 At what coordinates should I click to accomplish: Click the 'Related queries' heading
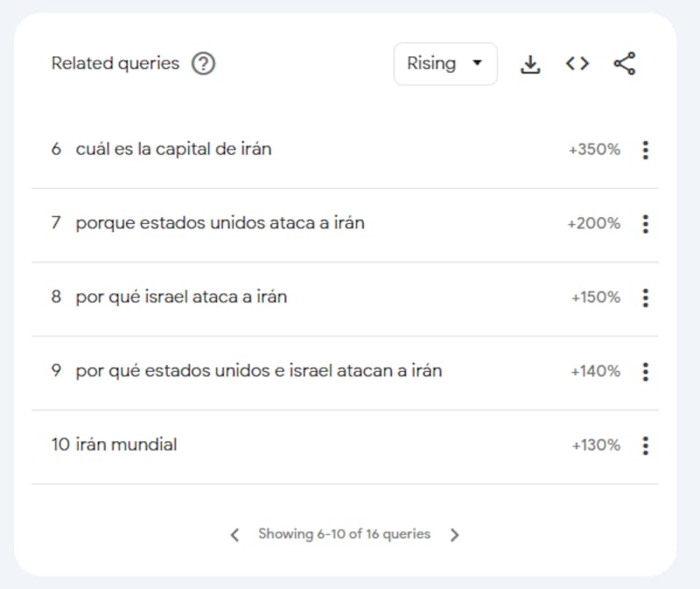click(x=115, y=64)
